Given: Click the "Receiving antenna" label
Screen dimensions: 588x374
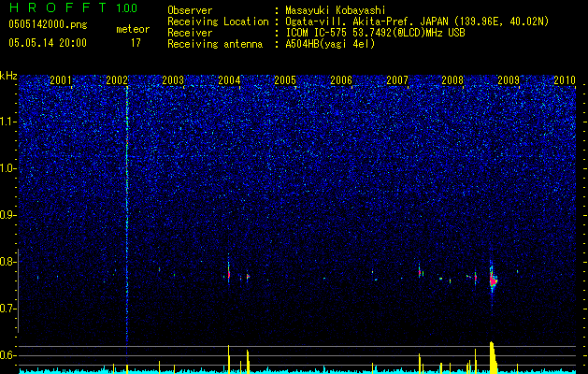Looking at the screenshot, I should [x=215, y=44].
